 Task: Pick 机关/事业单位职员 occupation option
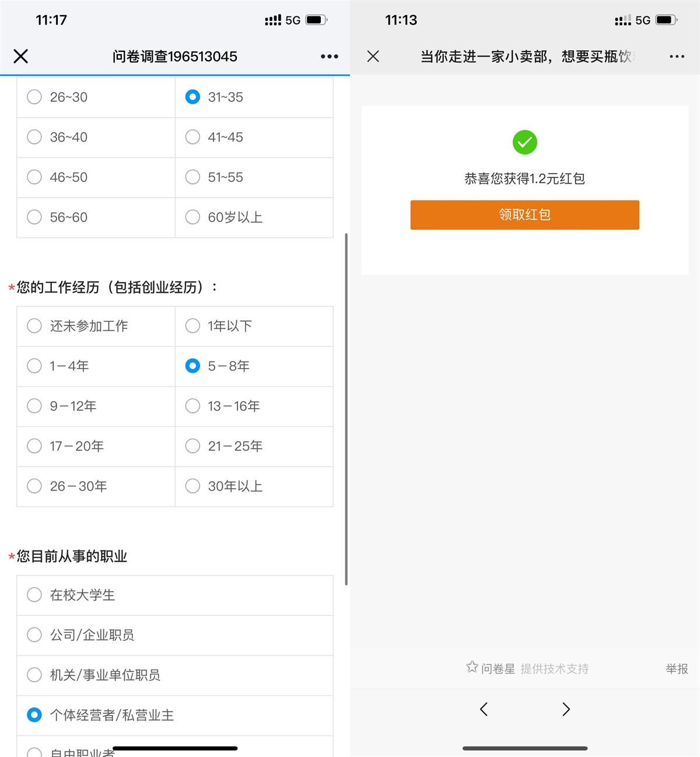(x=34, y=675)
